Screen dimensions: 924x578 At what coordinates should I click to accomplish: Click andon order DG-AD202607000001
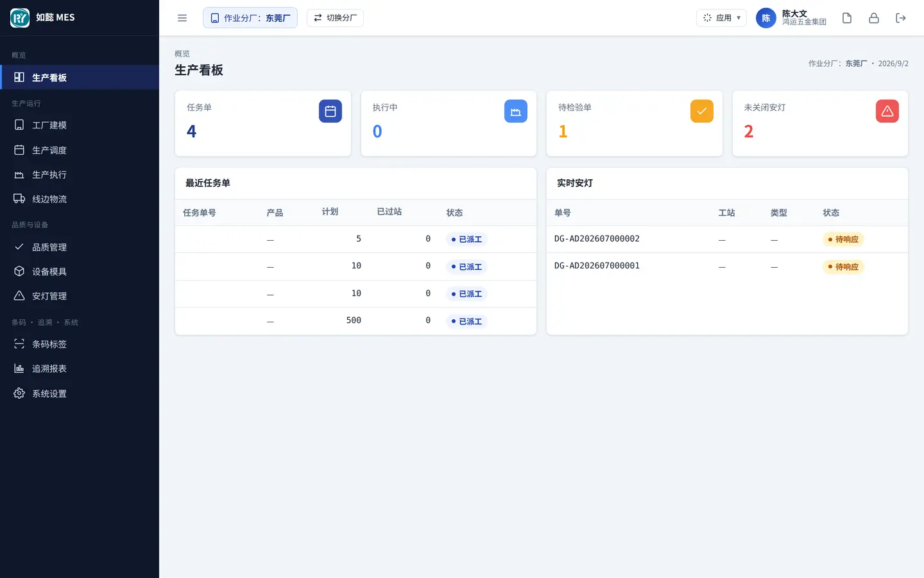[597, 266]
